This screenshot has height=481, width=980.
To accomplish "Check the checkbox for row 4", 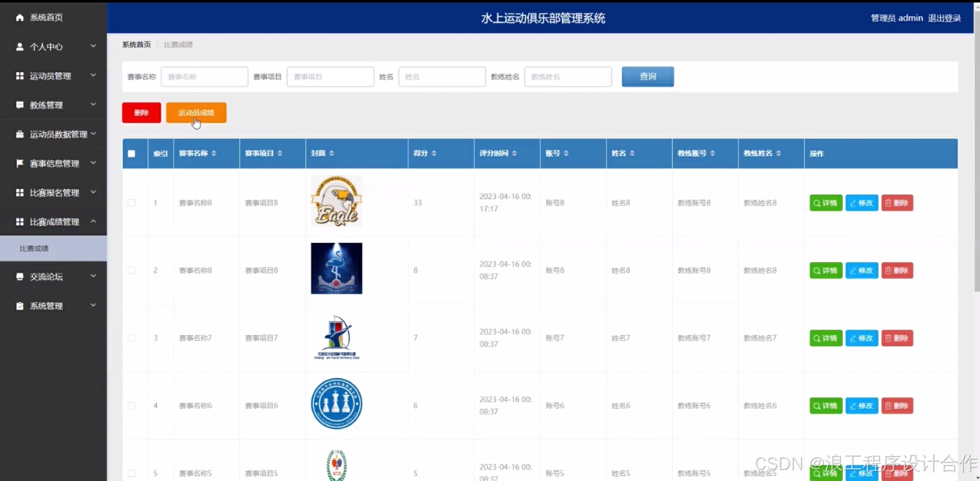I will tap(132, 405).
